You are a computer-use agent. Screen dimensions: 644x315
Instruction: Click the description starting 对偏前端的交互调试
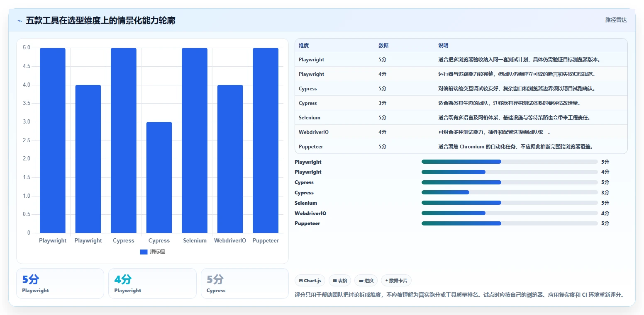click(517, 89)
